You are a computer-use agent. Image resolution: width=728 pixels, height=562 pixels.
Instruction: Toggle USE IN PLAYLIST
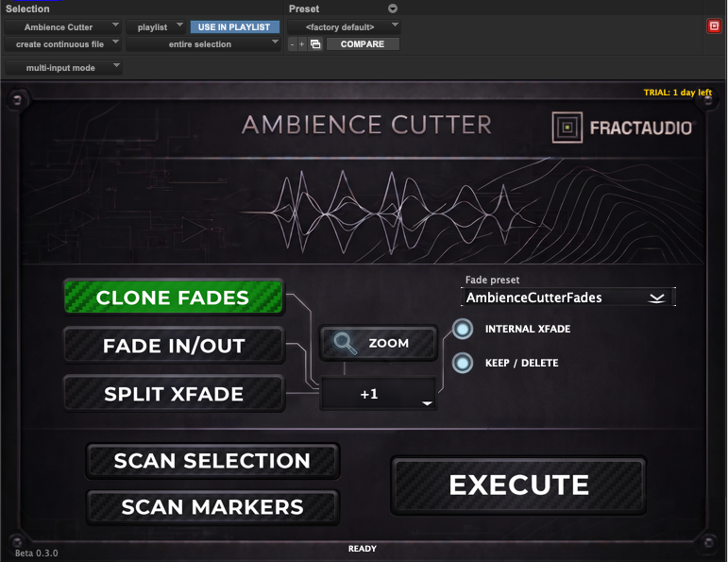(x=235, y=27)
